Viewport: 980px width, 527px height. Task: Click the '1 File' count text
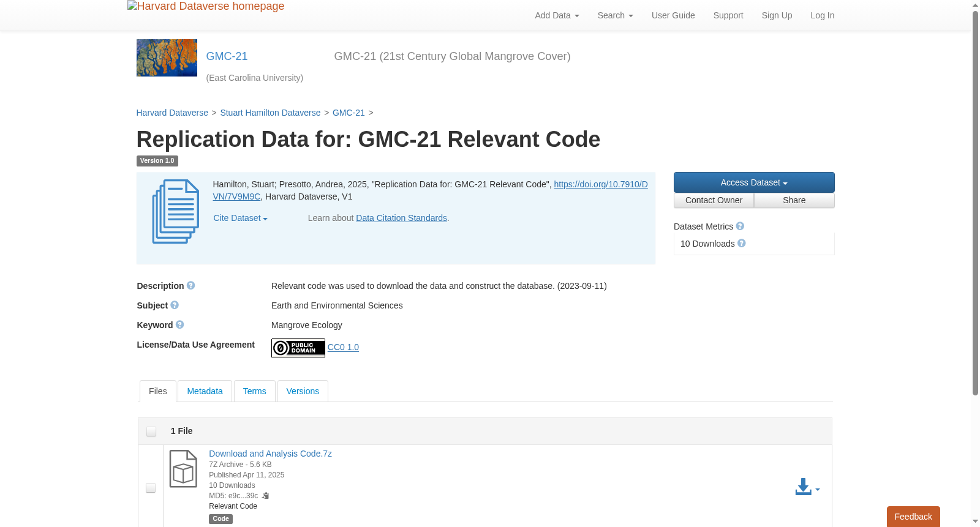click(x=181, y=432)
